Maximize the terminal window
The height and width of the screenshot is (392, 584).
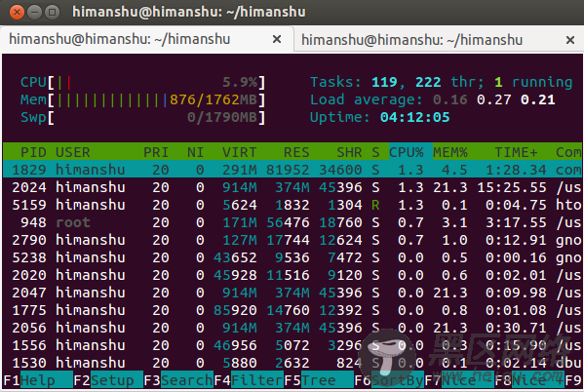point(52,13)
